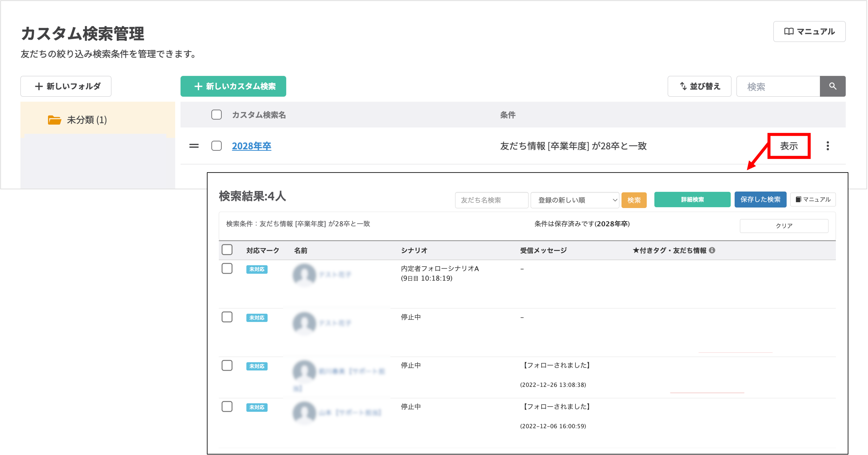
Task: Select the first friend's checkbox in results
Action: [227, 268]
